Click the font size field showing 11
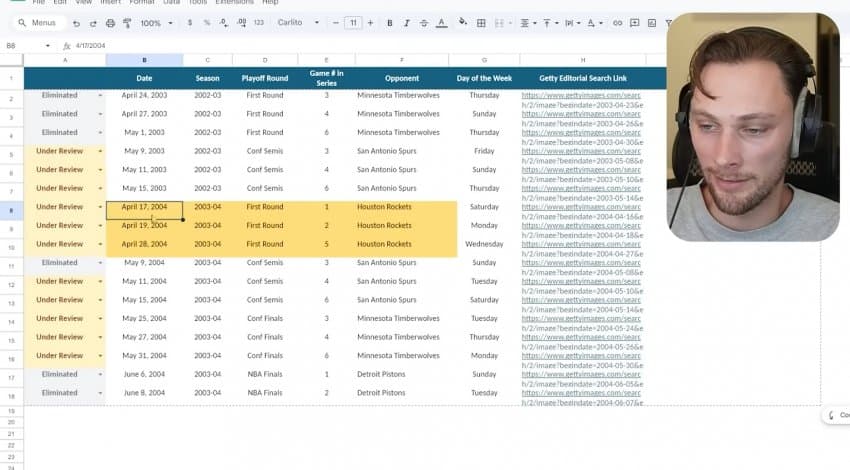Image resolution: width=850 pixels, height=470 pixels. click(x=353, y=23)
